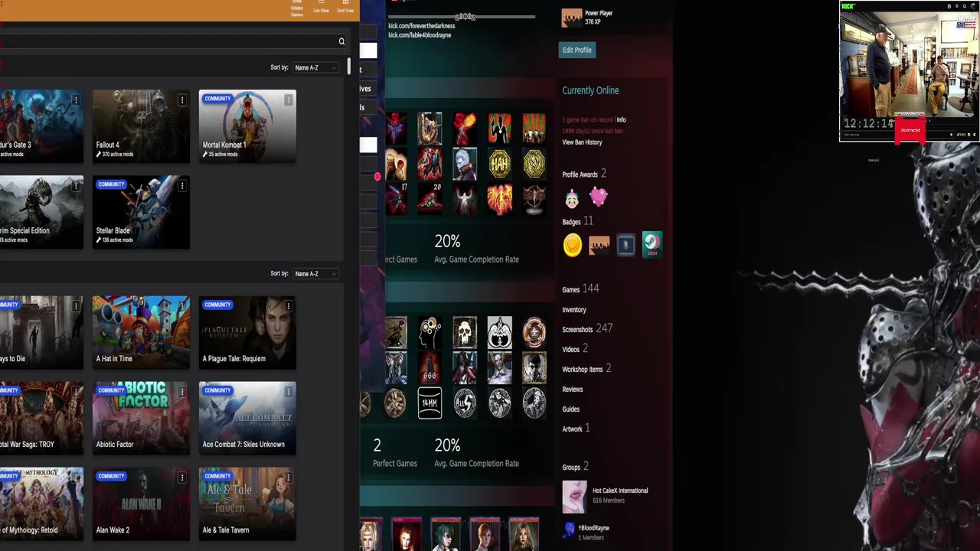The width and height of the screenshot is (980, 551).
Task: Open kick.com/foreverthedarkness profile link
Action: click(x=422, y=26)
